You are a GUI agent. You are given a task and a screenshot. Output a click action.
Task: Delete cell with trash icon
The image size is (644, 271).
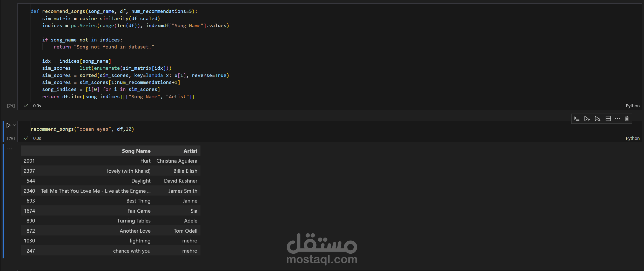pyautogui.click(x=627, y=119)
